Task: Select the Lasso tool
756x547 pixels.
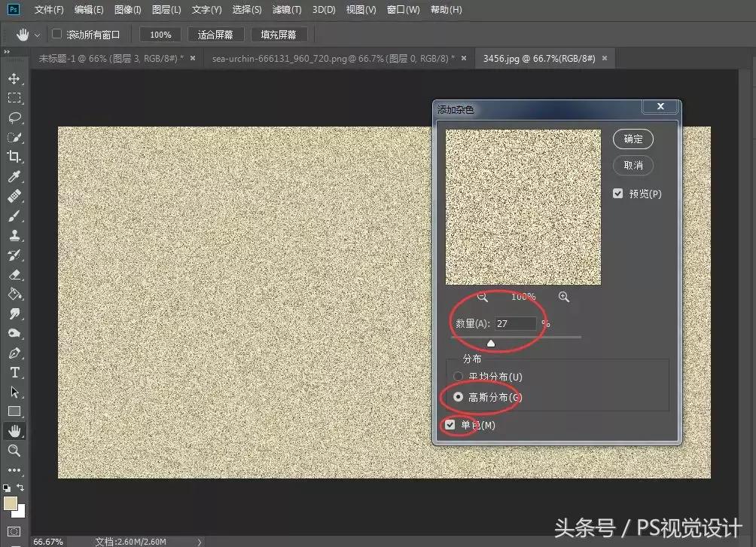Action: (15, 117)
